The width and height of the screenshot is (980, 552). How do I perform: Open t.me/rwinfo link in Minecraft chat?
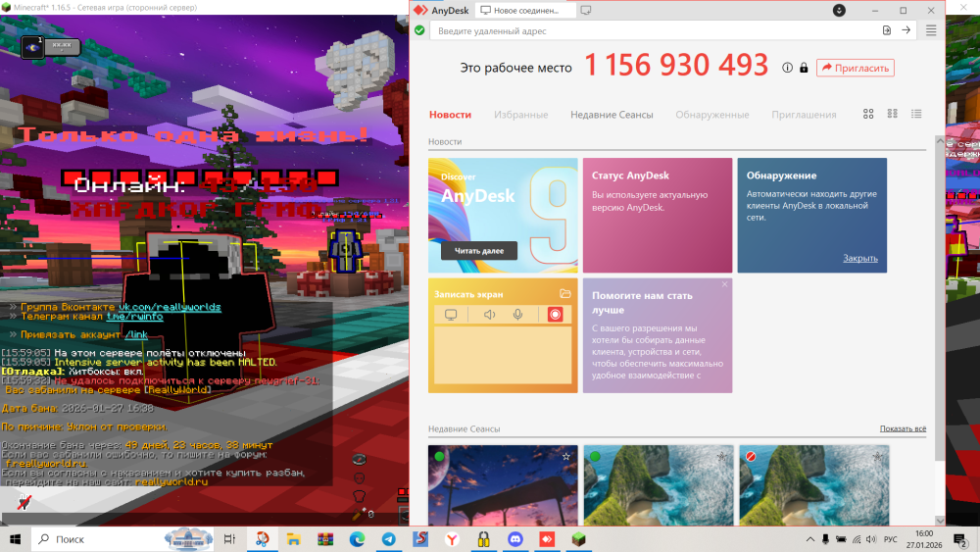point(134,317)
